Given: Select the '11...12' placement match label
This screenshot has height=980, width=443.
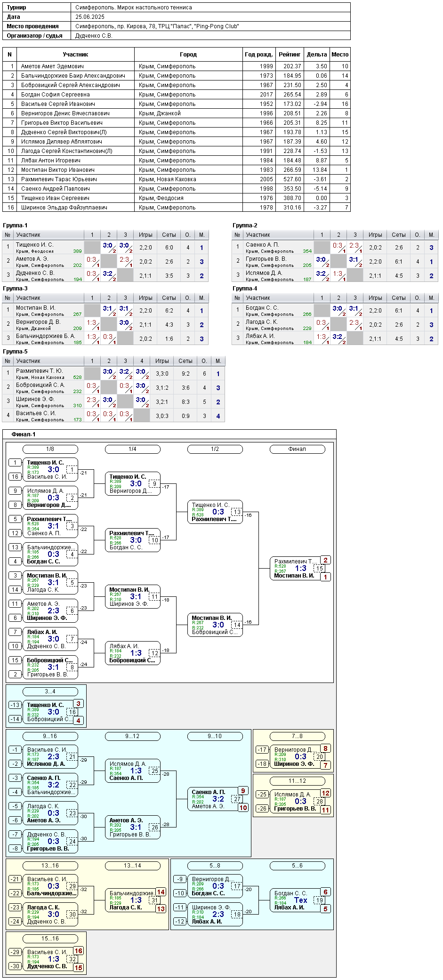Looking at the screenshot, I should (298, 781).
